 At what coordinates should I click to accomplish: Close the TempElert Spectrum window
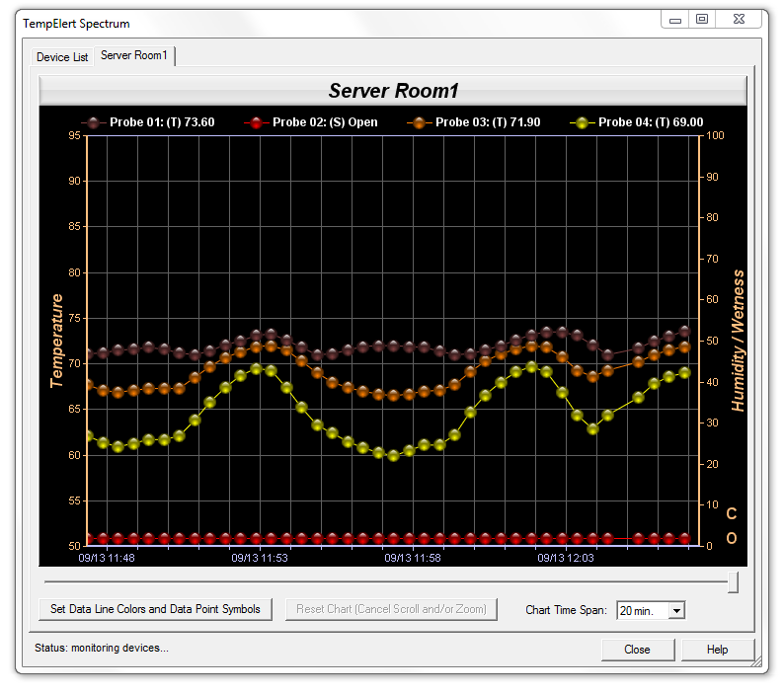click(x=739, y=20)
